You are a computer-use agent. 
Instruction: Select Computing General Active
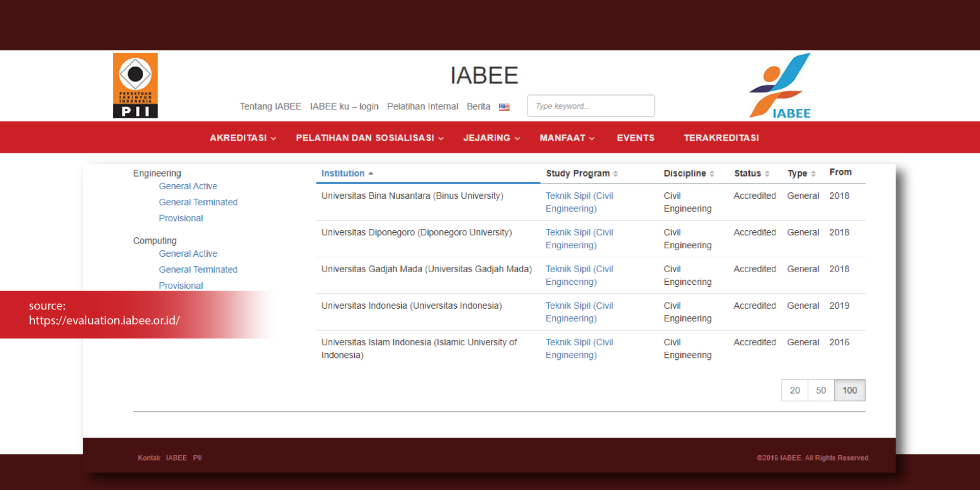point(188,254)
